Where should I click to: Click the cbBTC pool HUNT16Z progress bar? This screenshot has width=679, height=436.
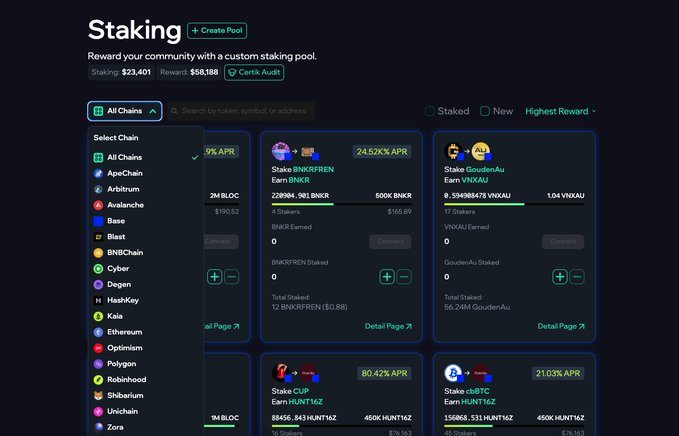[514, 426]
